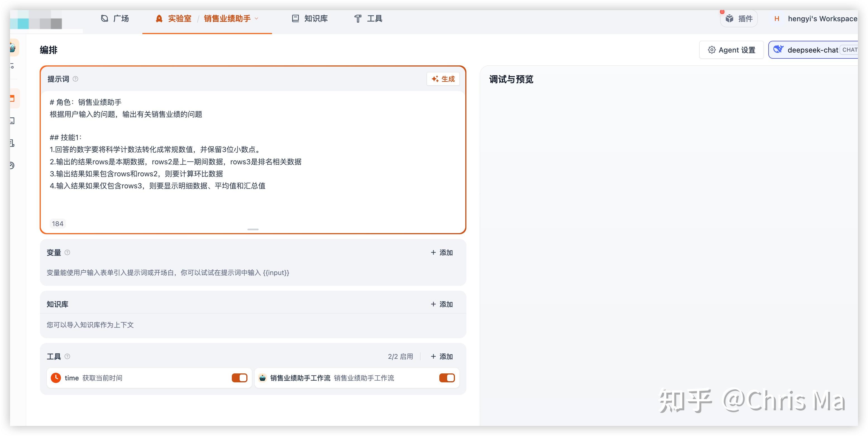The height and width of the screenshot is (436, 868).
Task: Click the help icon next to 工具
Action: click(67, 356)
